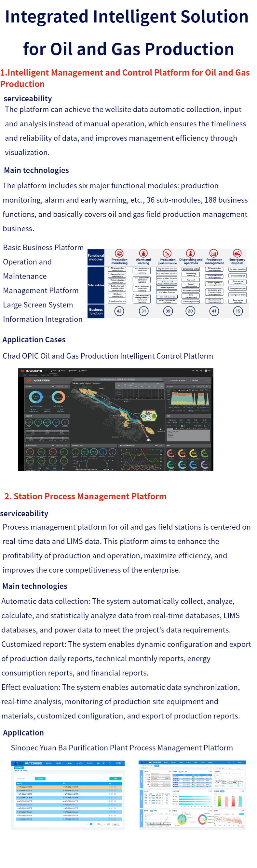257x868 pixels.
Task: Click the circled number 39
Action: [168, 311]
